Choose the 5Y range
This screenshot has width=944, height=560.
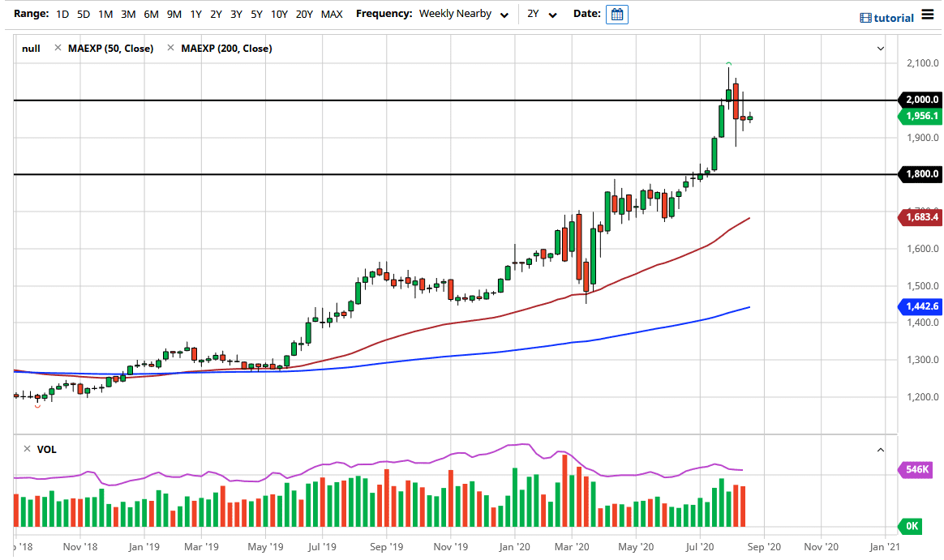(x=256, y=15)
